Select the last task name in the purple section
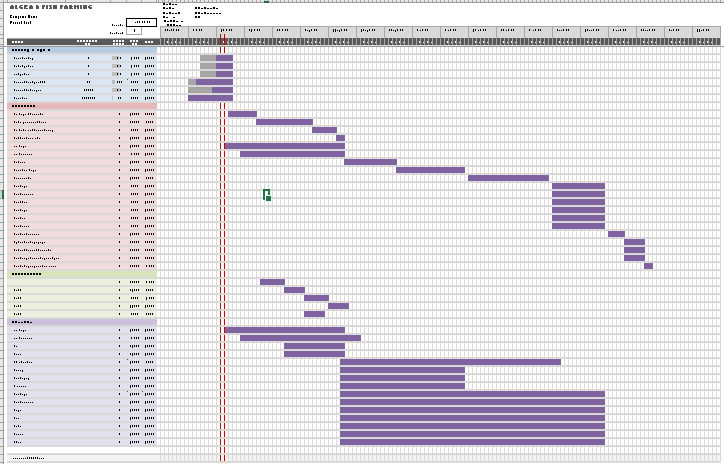Image resolution: width=724 pixels, height=464 pixels. point(18,442)
